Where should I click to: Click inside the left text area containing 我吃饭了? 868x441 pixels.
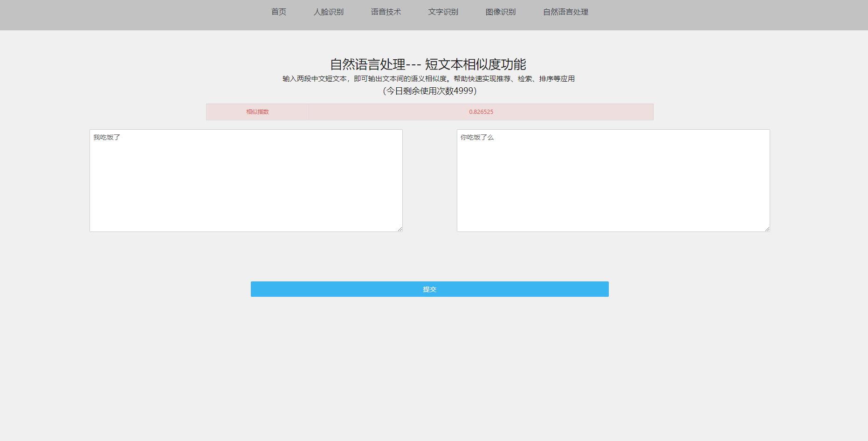pos(246,180)
